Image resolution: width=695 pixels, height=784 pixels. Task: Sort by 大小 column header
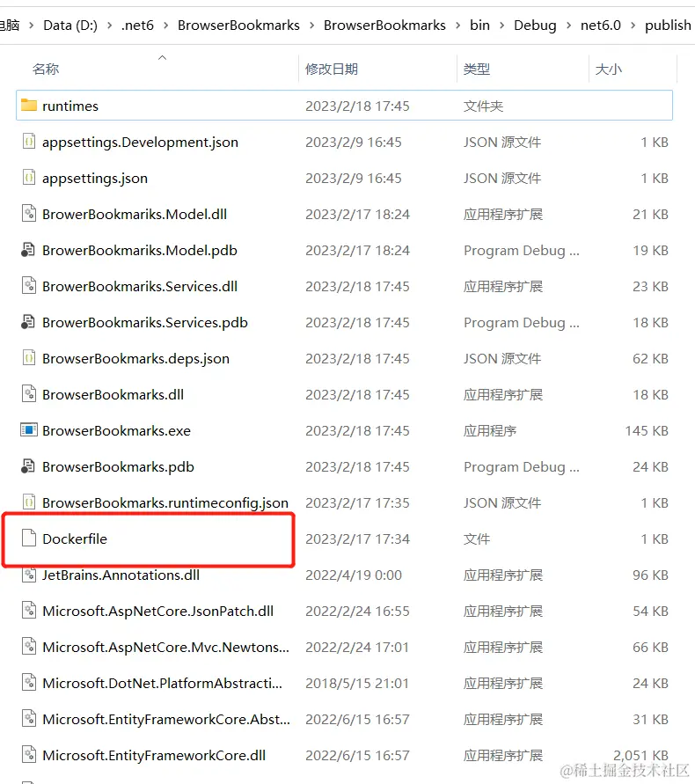[x=609, y=69]
